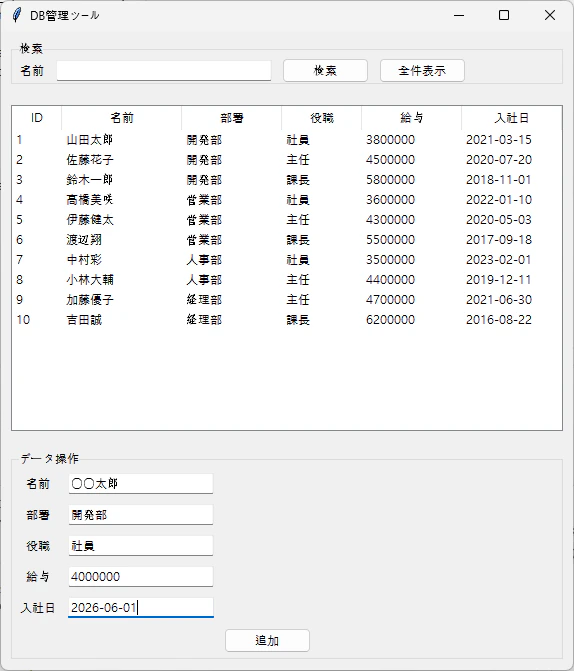The width and height of the screenshot is (574, 671).
Task: Click 営業部 in the 高橋美咲 row
Action: [x=204, y=200]
